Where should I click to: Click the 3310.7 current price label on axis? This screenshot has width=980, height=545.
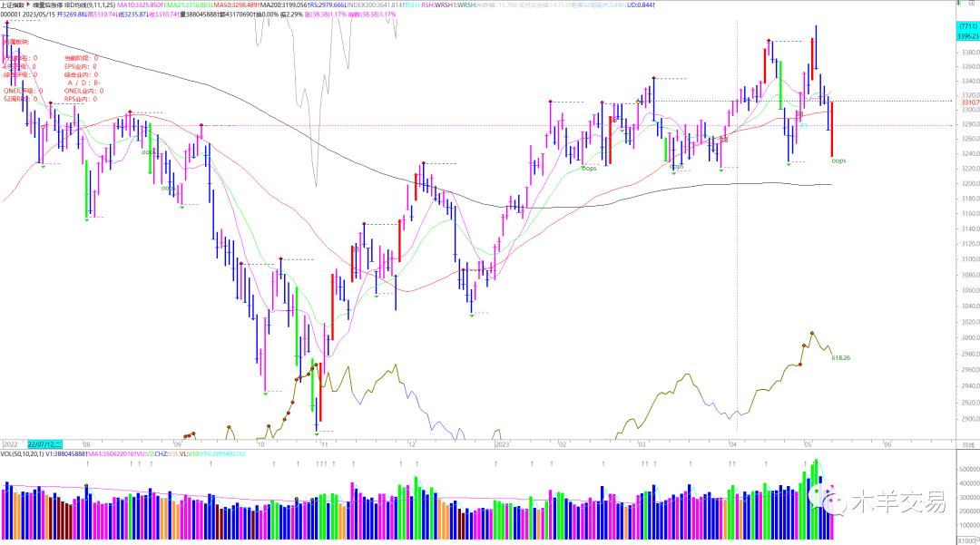tap(968, 102)
